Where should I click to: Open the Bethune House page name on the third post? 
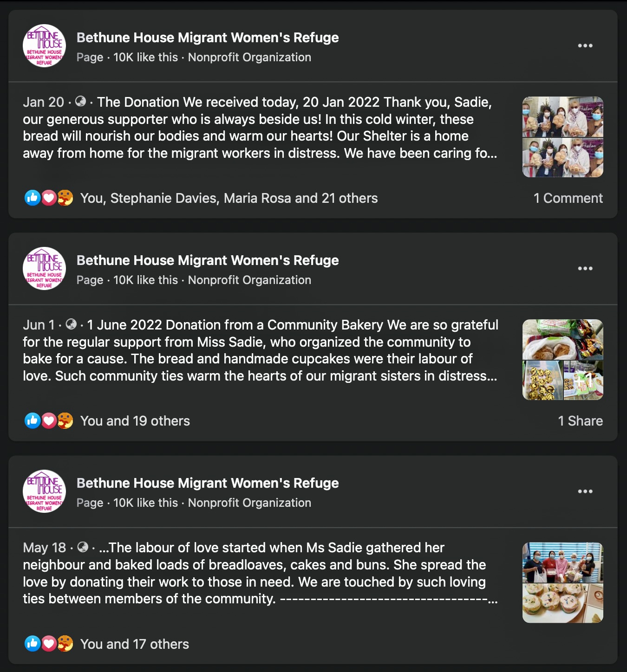(x=208, y=483)
